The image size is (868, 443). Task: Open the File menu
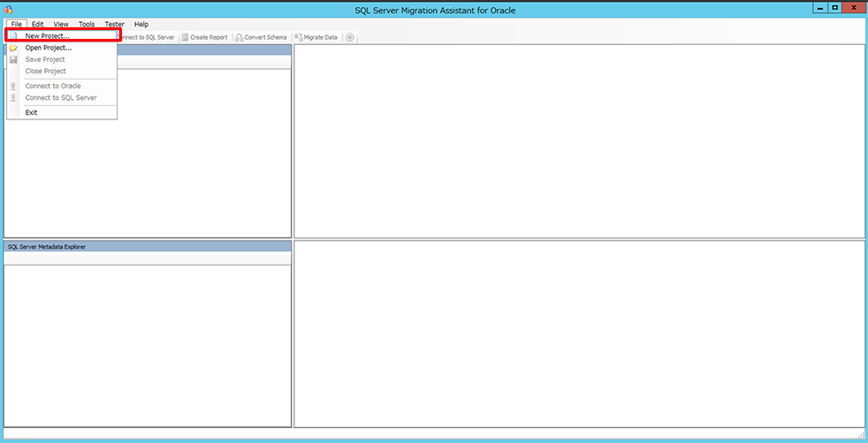pyautogui.click(x=16, y=25)
